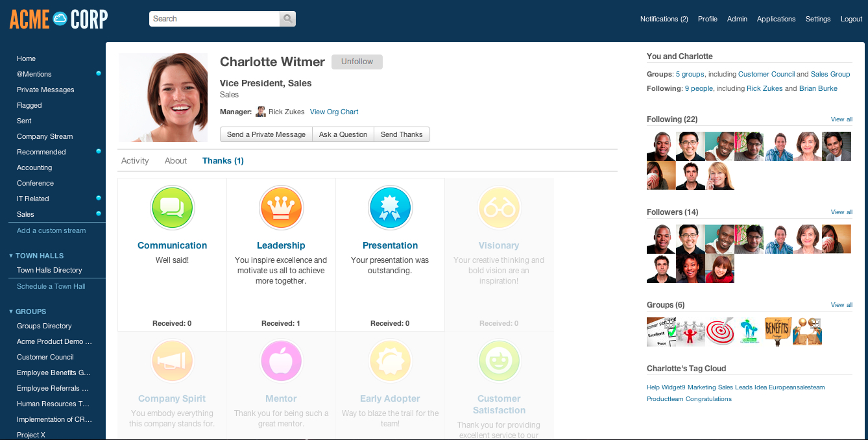This screenshot has width=868, height=440.
Task: Open Applications in the top menu
Action: click(x=776, y=19)
